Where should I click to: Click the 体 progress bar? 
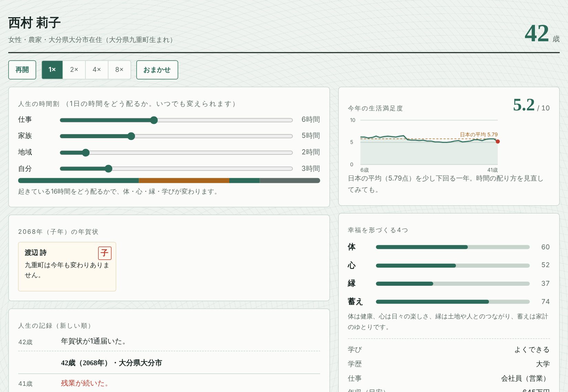(x=453, y=247)
